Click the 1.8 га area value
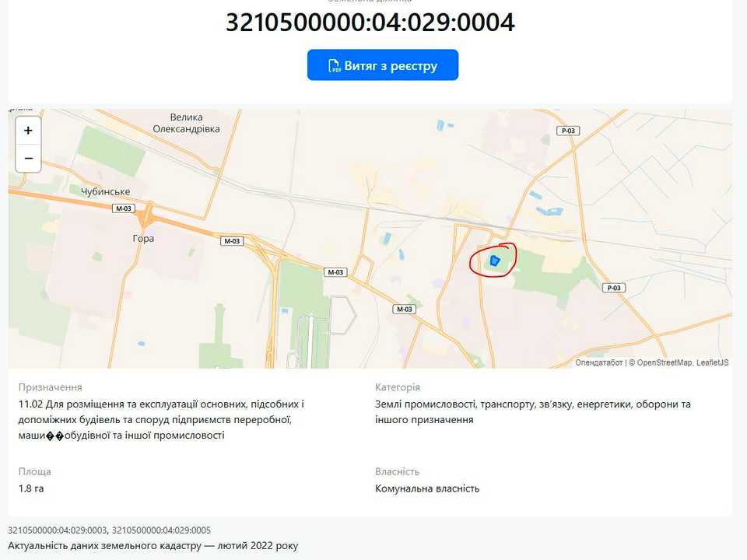The height and width of the screenshot is (560, 747). [31, 488]
